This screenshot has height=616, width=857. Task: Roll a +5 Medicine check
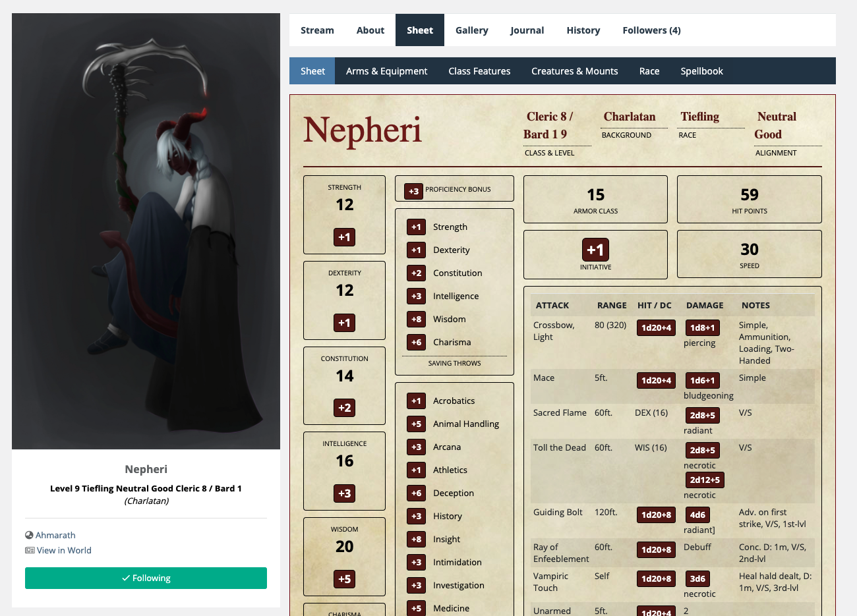click(416, 608)
